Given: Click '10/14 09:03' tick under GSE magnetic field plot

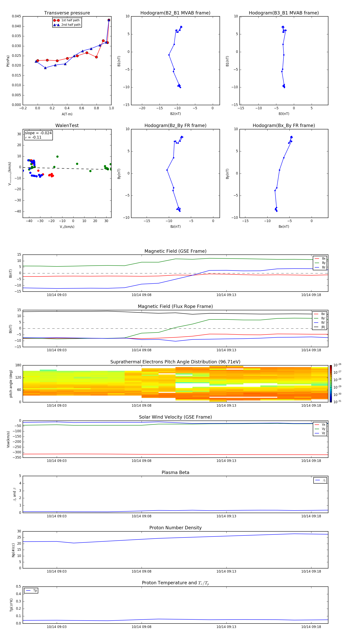Looking at the screenshot, I should click(57, 295).
